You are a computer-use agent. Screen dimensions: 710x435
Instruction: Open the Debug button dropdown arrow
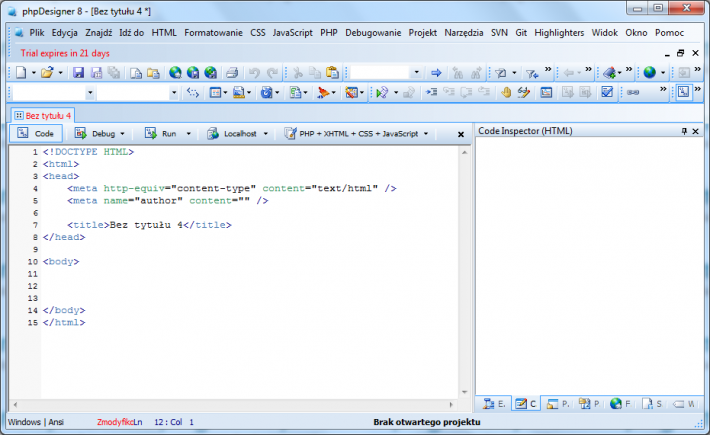coord(122,134)
